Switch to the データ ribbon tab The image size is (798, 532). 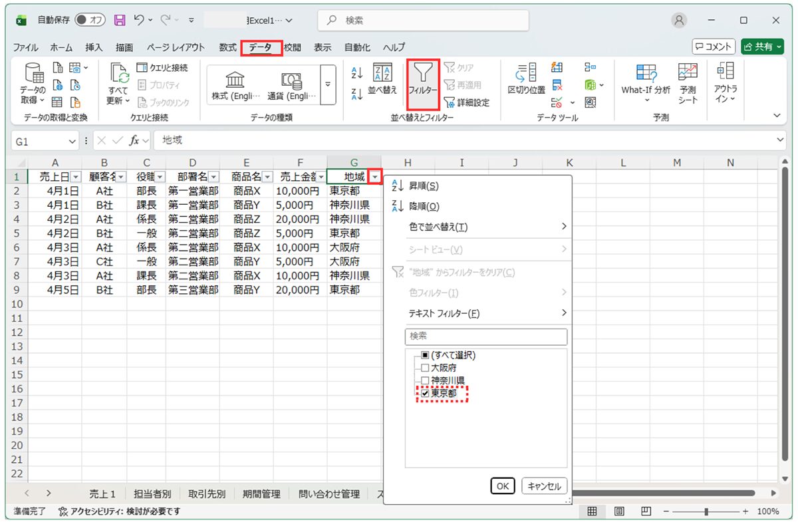point(261,47)
